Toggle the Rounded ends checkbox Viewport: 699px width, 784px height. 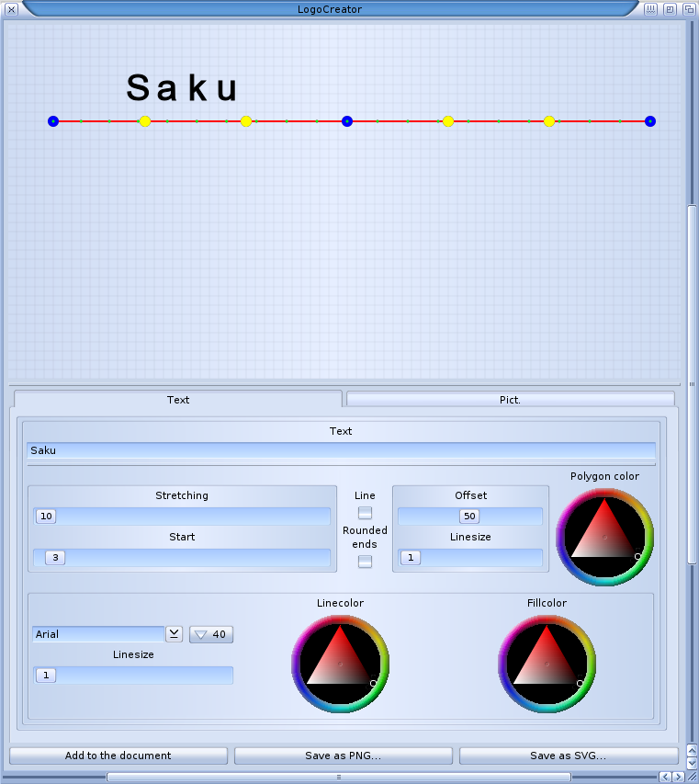(366, 562)
